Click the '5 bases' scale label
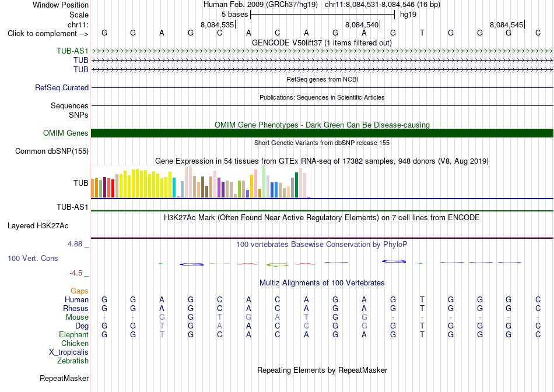The height and width of the screenshot is (392, 554). click(x=234, y=15)
